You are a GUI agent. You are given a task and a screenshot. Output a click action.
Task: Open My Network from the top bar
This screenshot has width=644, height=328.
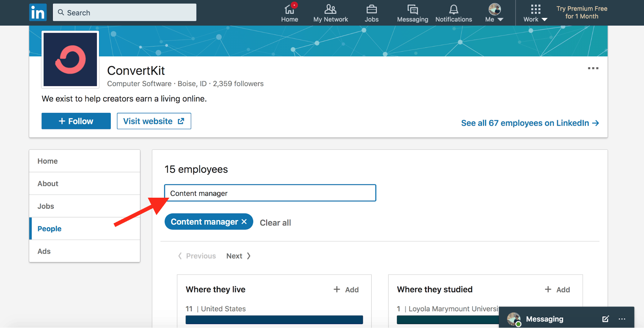tap(331, 13)
